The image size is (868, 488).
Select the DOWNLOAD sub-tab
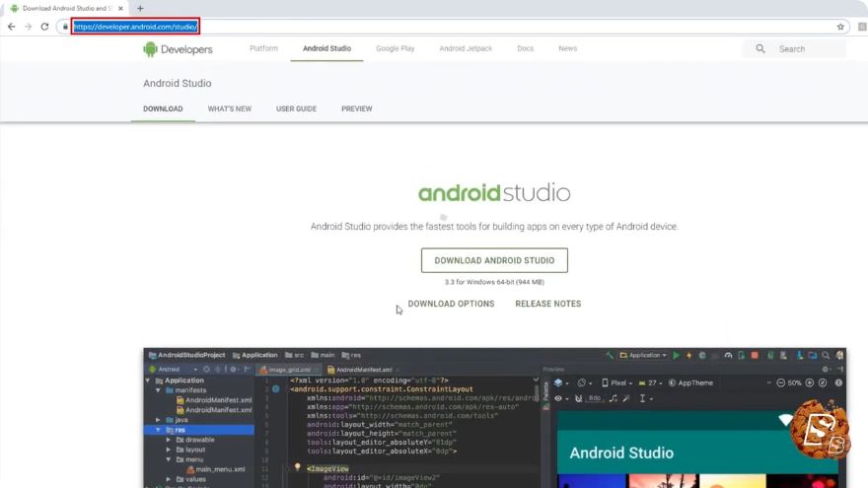(x=163, y=109)
